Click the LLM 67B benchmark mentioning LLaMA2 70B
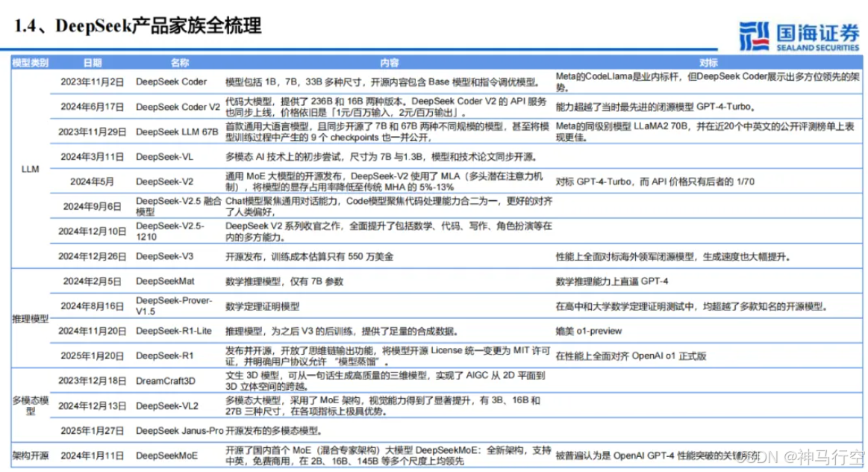 tap(705, 132)
